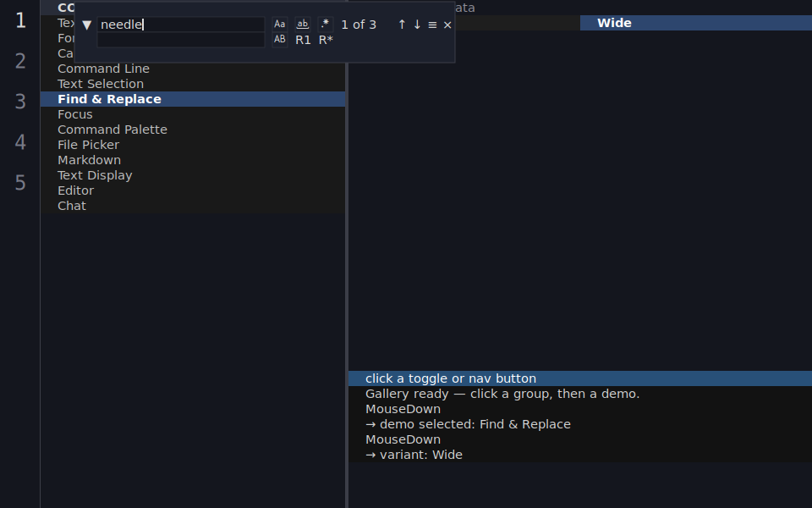Open the Markdown demo

193,160
